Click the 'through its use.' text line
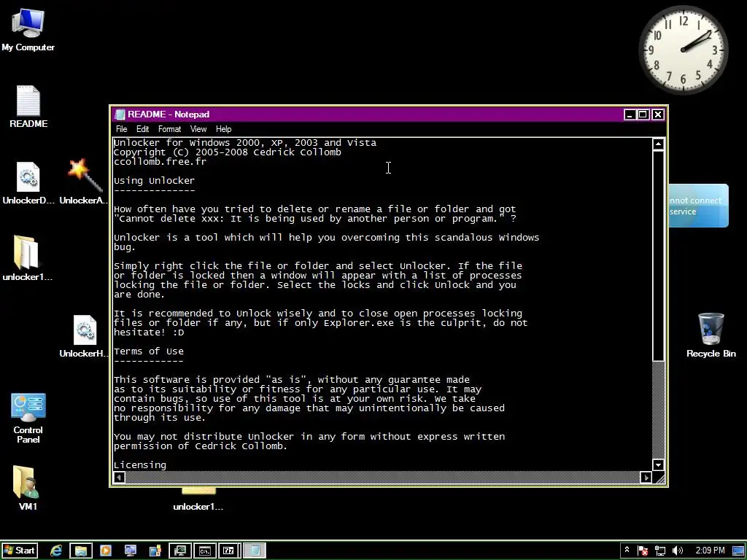The image size is (747, 560). 160,417
